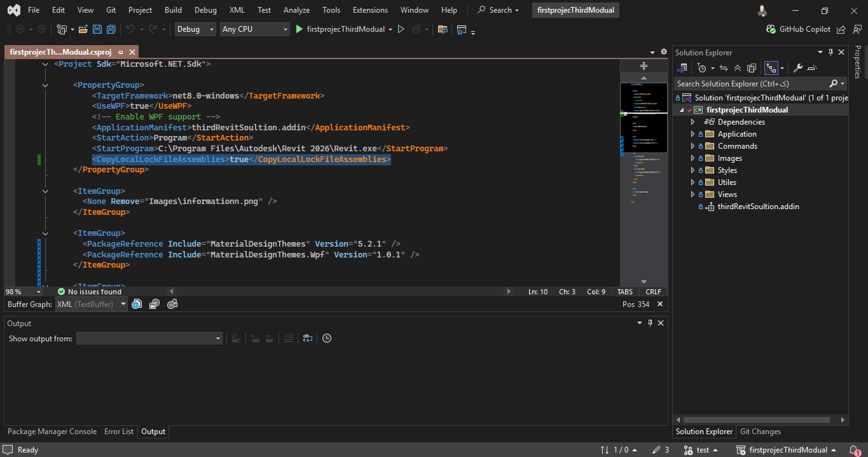The width and height of the screenshot is (868, 457).
Task: Open the Properties side tab
Action: coord(858,62)
